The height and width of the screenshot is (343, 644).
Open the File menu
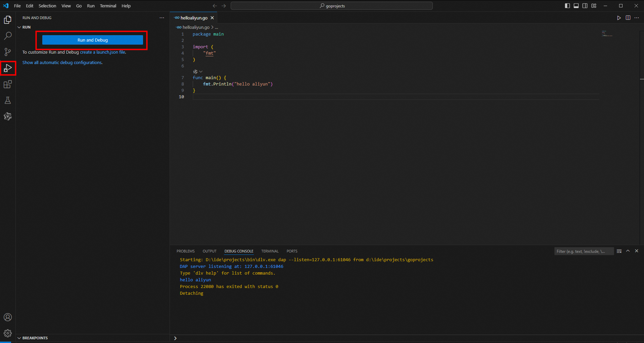point(17,6)
